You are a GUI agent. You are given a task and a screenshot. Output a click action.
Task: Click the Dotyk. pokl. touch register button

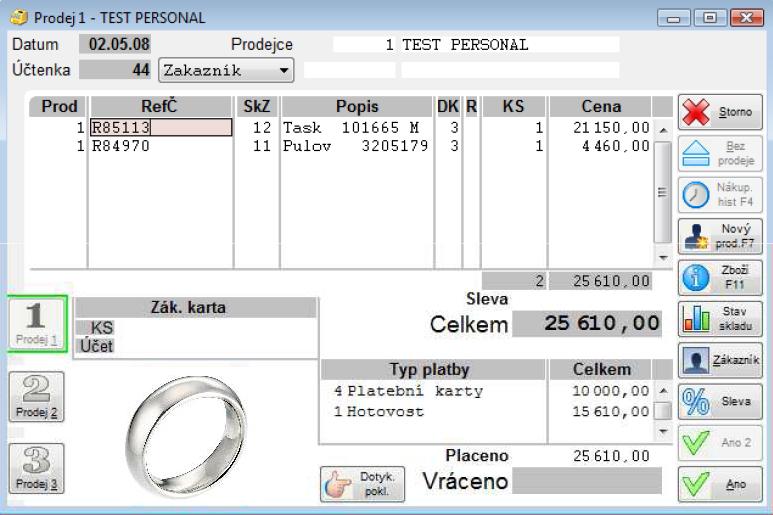362,483
